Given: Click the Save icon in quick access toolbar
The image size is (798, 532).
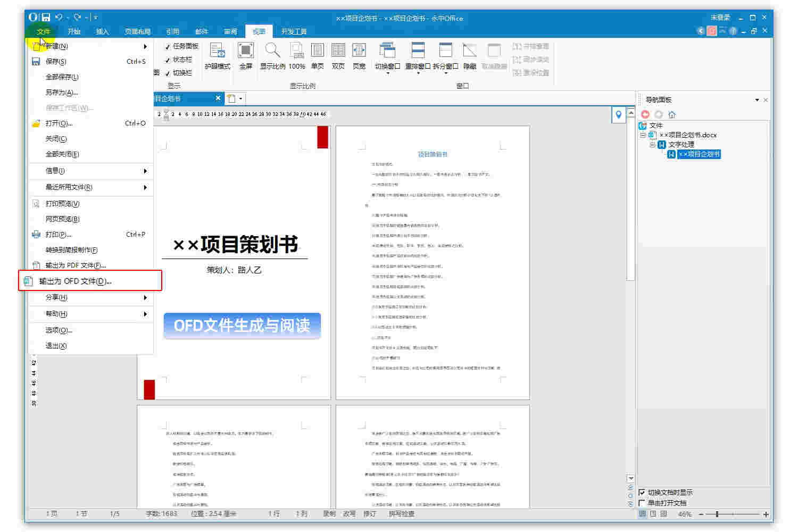Looking at the screenshot, I should [47, 16].
